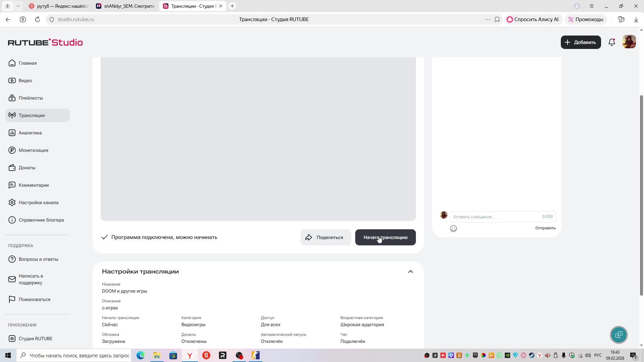The height and width of the screenshot is (362, 644).
Task: Collapse the Настройки трансляции section
Action: point(410,271)
